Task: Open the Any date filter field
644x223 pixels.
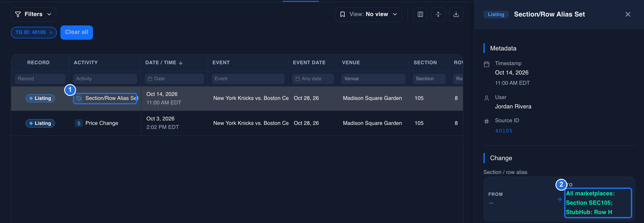Action: coord(313,79)
